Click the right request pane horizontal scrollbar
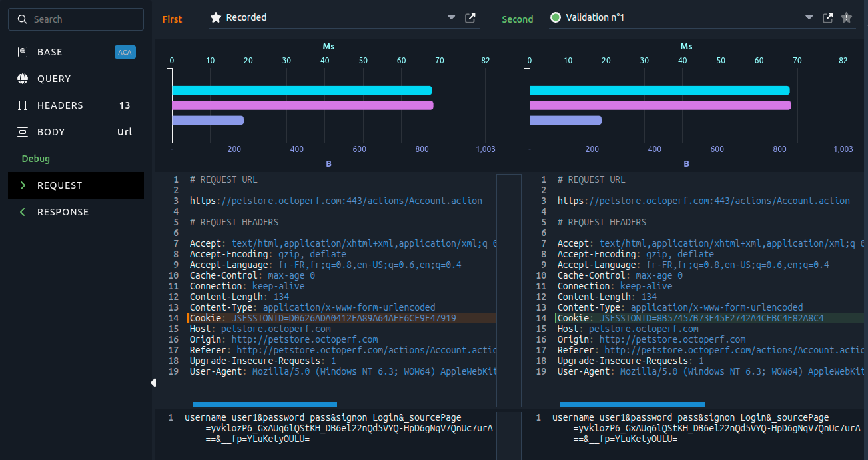 (632, 404)
